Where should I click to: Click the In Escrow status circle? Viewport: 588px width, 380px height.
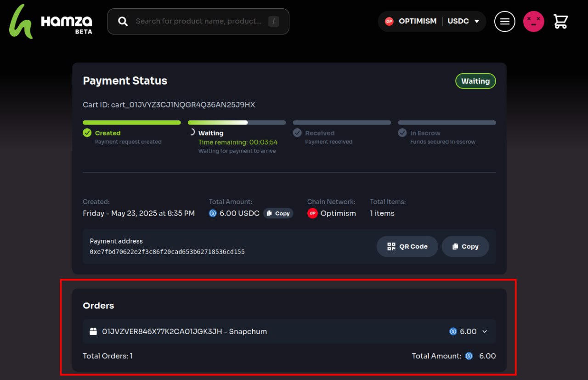402,133
